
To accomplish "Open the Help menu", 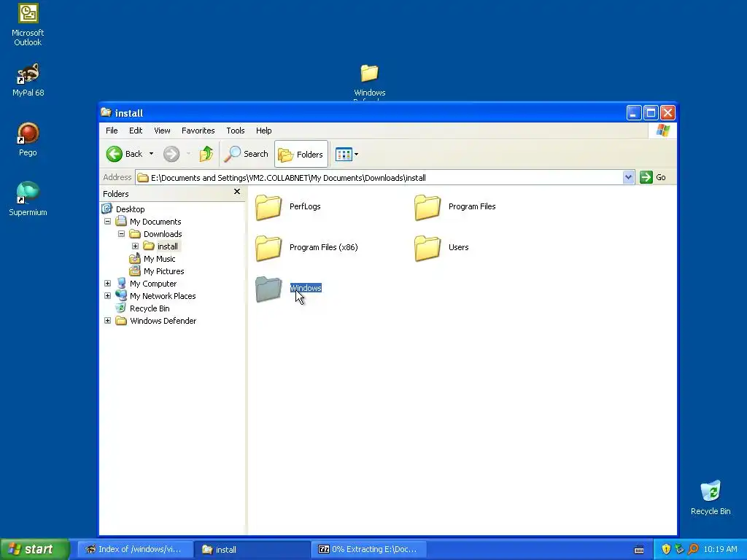I will click(263, 131).
